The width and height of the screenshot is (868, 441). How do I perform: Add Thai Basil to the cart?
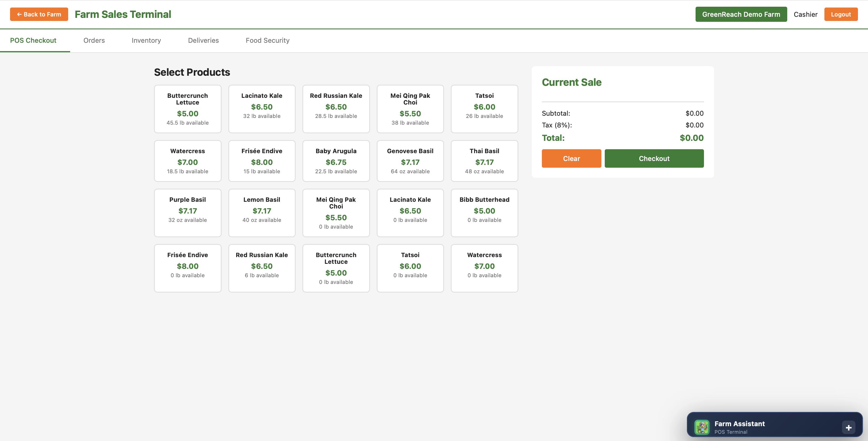484,161
